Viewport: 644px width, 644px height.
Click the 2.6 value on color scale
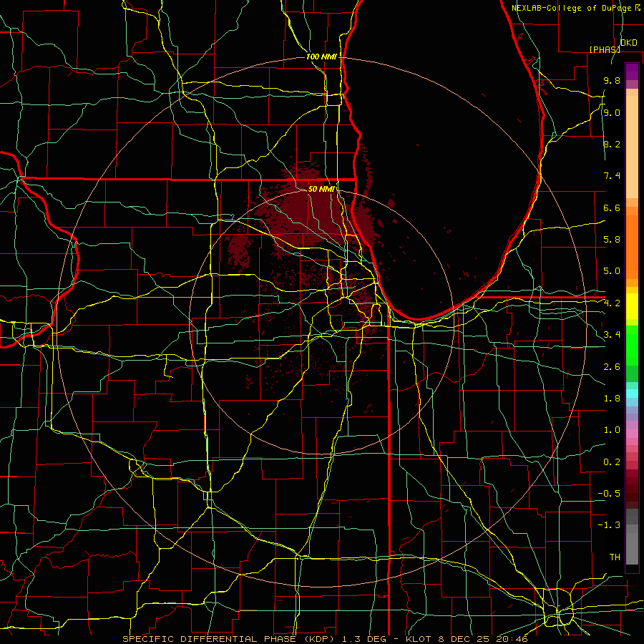tap(612, 367)
